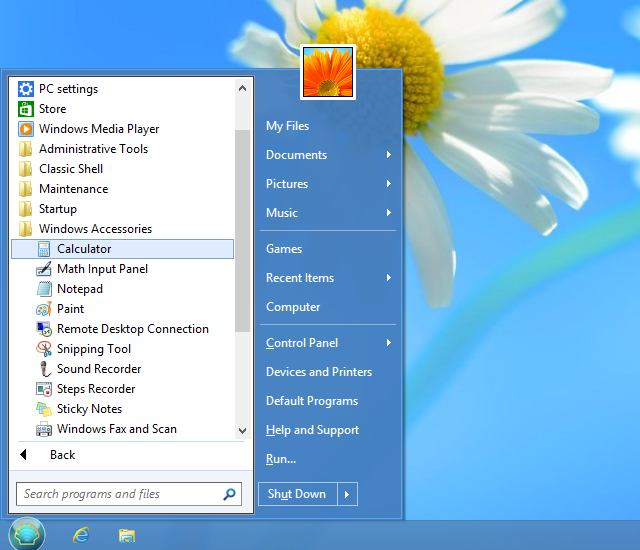Expand the Recent Items submenu arrow

point(388,278)
